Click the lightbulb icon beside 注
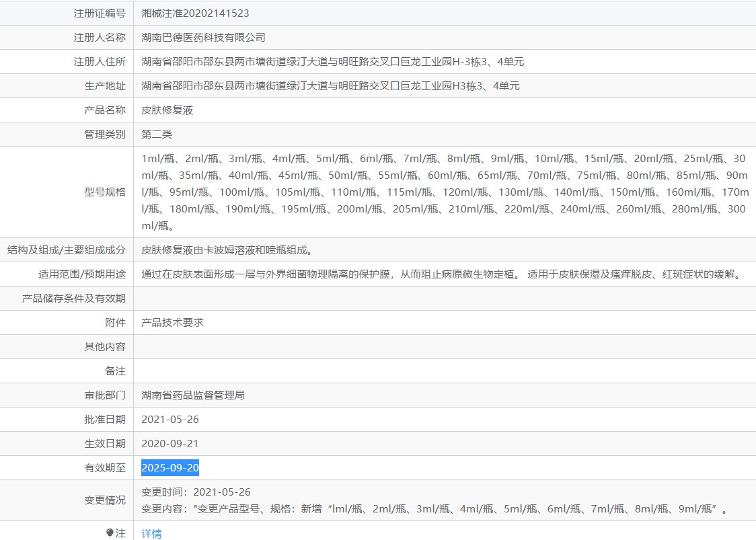The image size is (756, 540). (x=110, y=533)
